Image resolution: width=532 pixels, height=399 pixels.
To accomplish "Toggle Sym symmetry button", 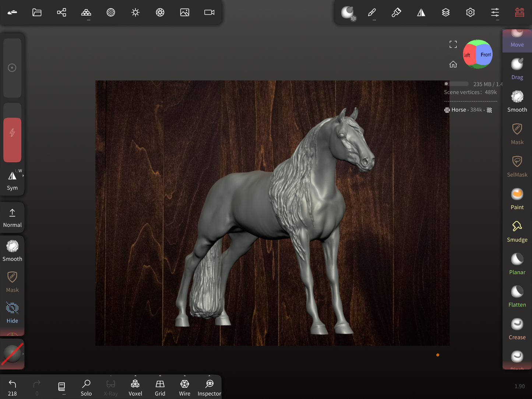I will [12, 180].
